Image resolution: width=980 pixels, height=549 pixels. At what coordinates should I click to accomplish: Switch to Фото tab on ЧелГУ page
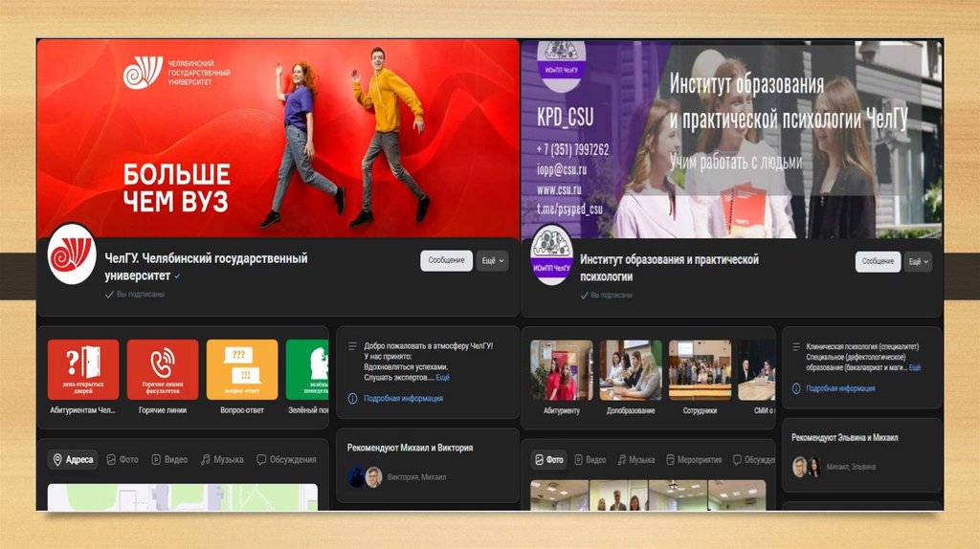click(122, 460)
